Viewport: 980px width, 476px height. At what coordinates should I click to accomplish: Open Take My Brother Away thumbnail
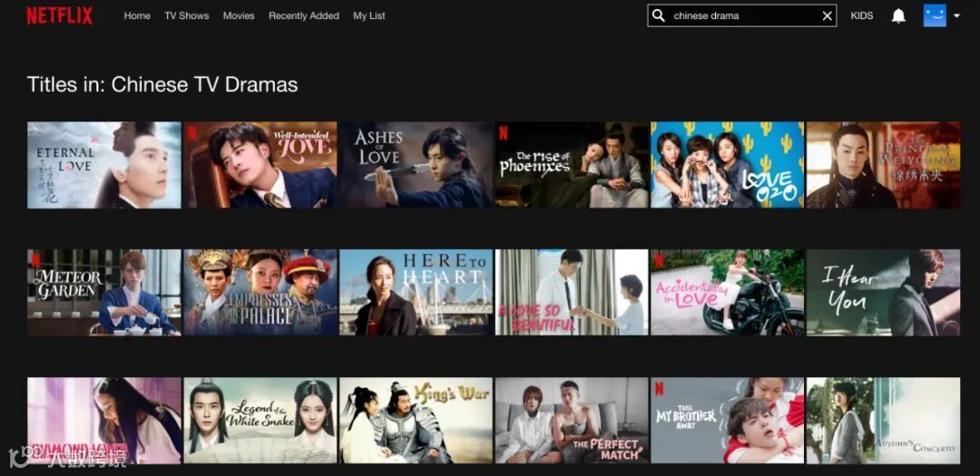pyautogui.click(x=728, y=421)
